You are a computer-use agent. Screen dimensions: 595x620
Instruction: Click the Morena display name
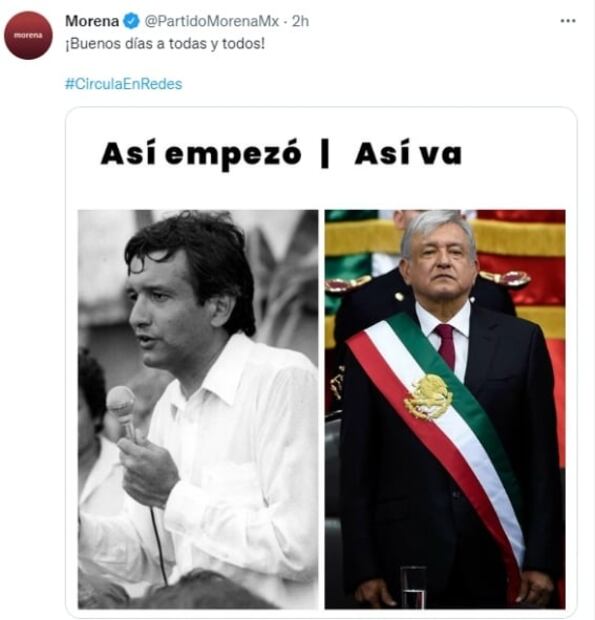(92, 21)
